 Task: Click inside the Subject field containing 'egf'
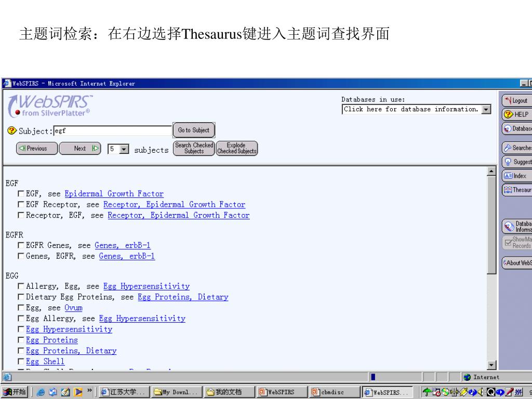(113, 130)
